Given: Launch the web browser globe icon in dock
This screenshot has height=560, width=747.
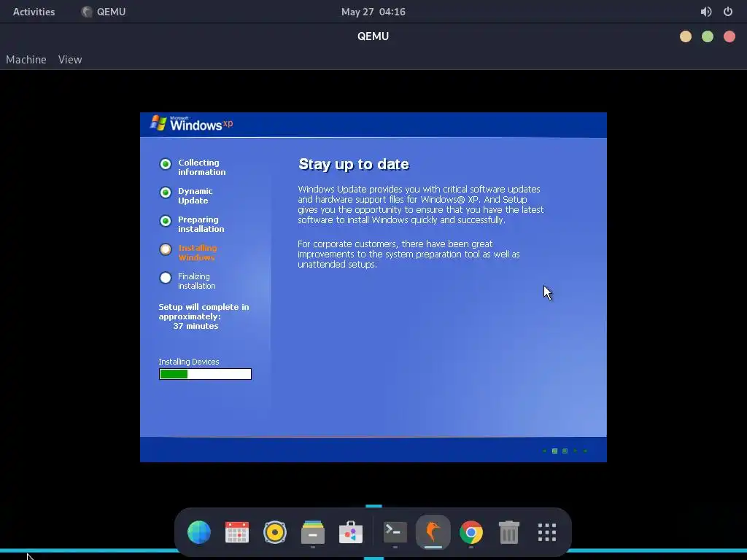Looking at the screenshot, I should pyautogui.click(x=199, y=532).
